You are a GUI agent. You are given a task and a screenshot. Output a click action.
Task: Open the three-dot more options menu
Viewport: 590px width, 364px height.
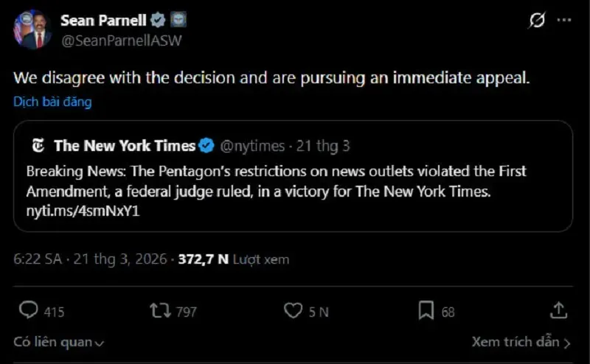point(564,21)
